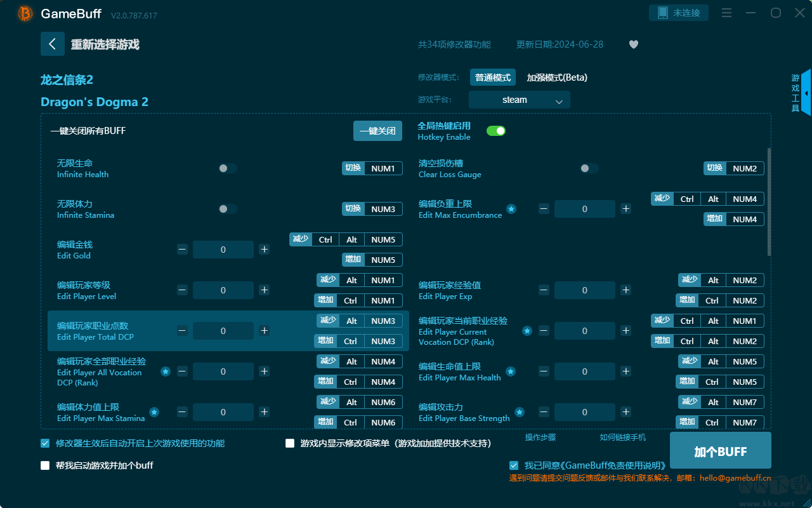The width and height of the screenshot is (812, 508).
Task: Click the heart favorite icon
Action: coord(633,44)
